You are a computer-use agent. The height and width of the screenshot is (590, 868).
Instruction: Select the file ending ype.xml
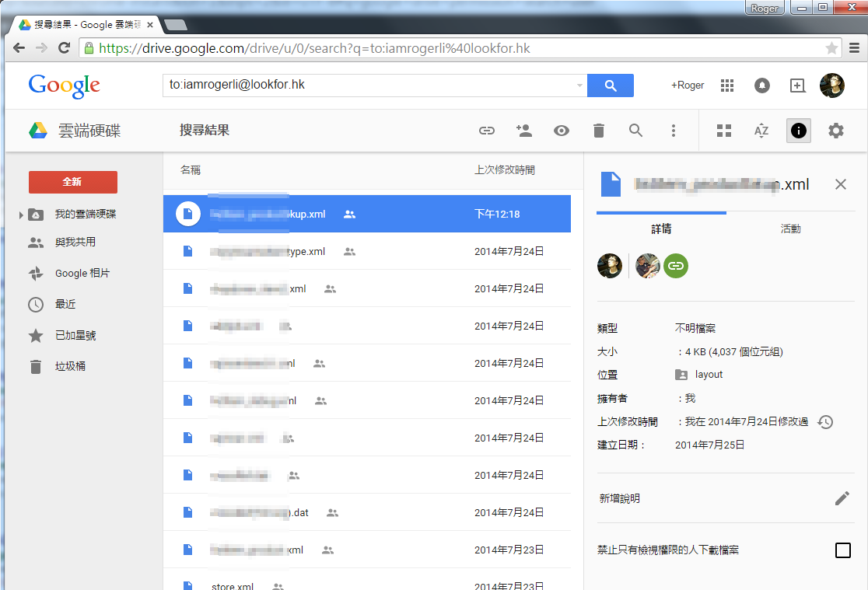[367, 251]
